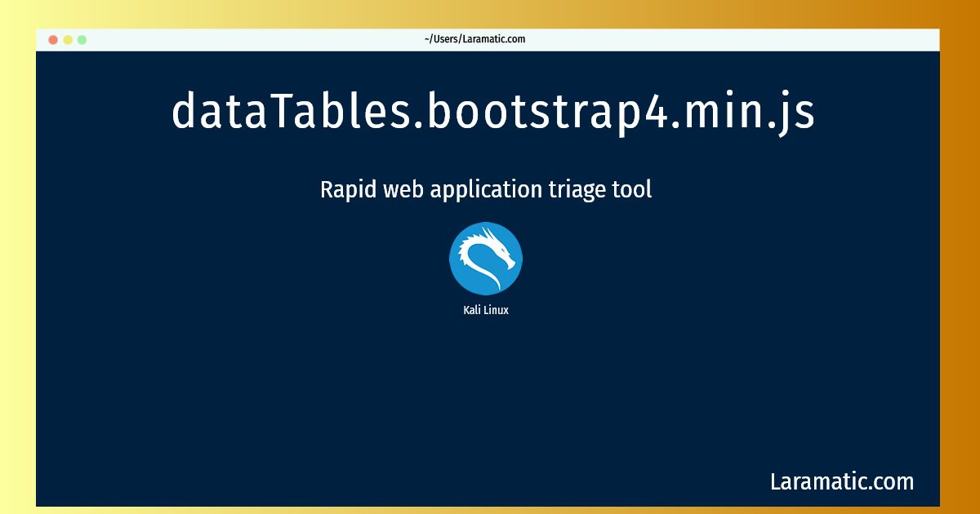This screenshot has width=980, height=514.
Task: Open the ~/Users/Laramatic.com path field
Action: pos(474,38)
